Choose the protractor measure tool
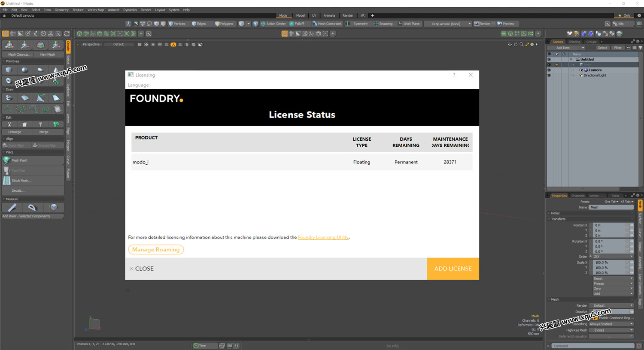The image size is (644, 350). pyautogui.click(x=33, y=208)
